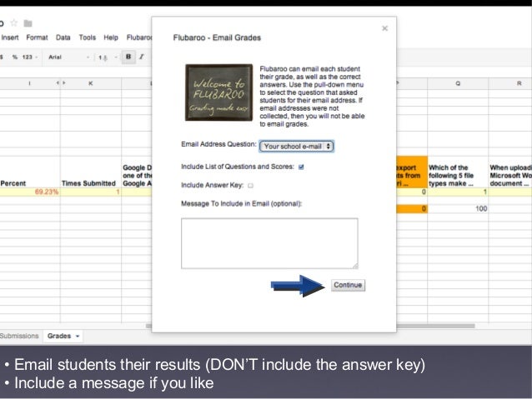Screen dimensions: 532x399
Task: Open the Tools menu
Action: tap(88, 37)
